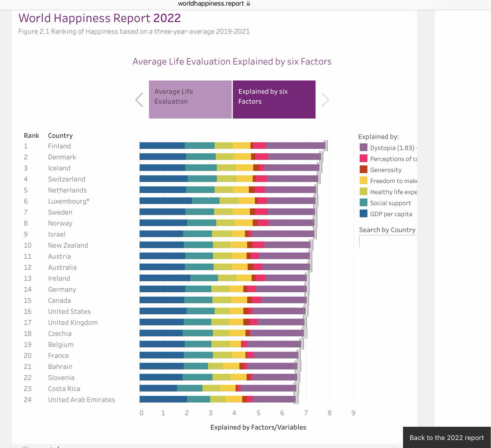Select Iceland in the country list
Image resolution: width=491 pixels, height=448 pixels.
pyautogui.click(x=59, y=168)
